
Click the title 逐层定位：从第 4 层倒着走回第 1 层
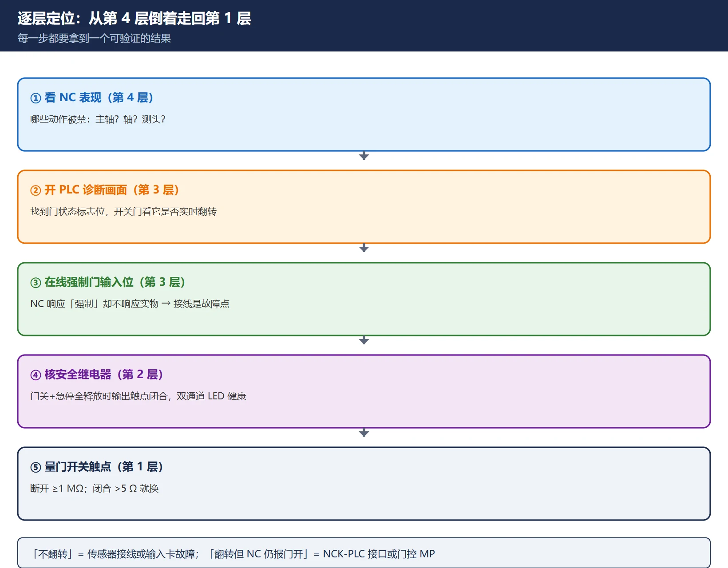(134, 18)
